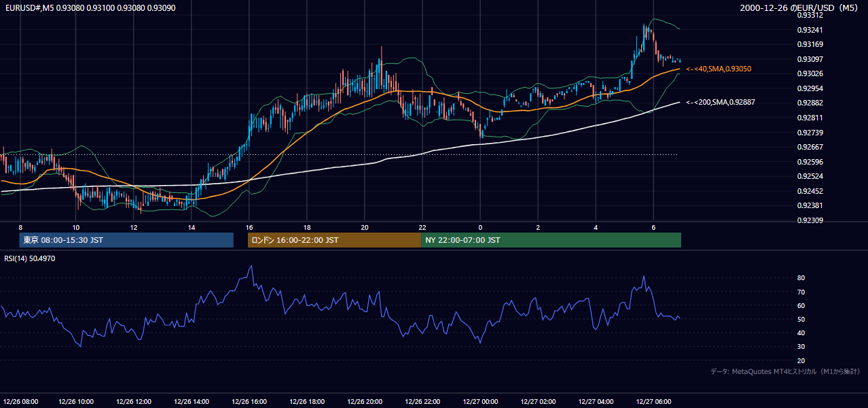This screenshot has height=408, width=868.
Task: Click hour tick 12 under price chart
Action: [x=134, y=227]
